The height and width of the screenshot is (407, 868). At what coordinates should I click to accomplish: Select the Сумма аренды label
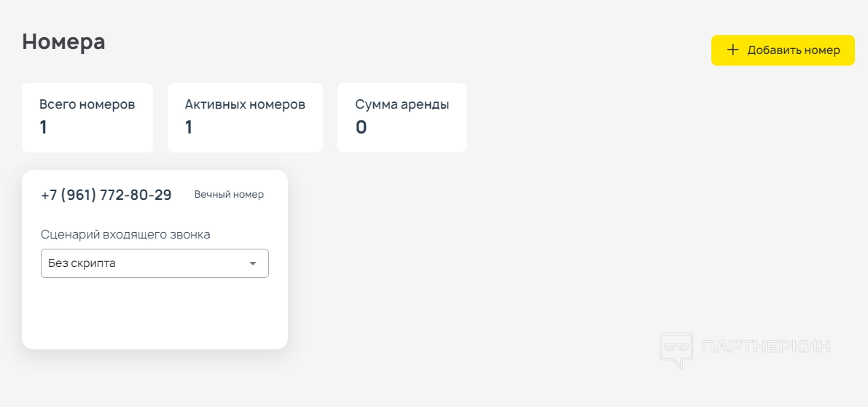[x=402, y=104]
